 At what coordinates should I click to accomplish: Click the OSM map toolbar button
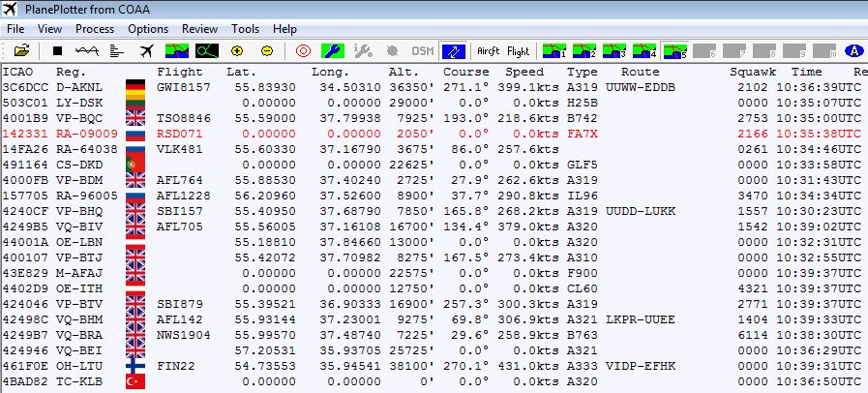[422, 51]
